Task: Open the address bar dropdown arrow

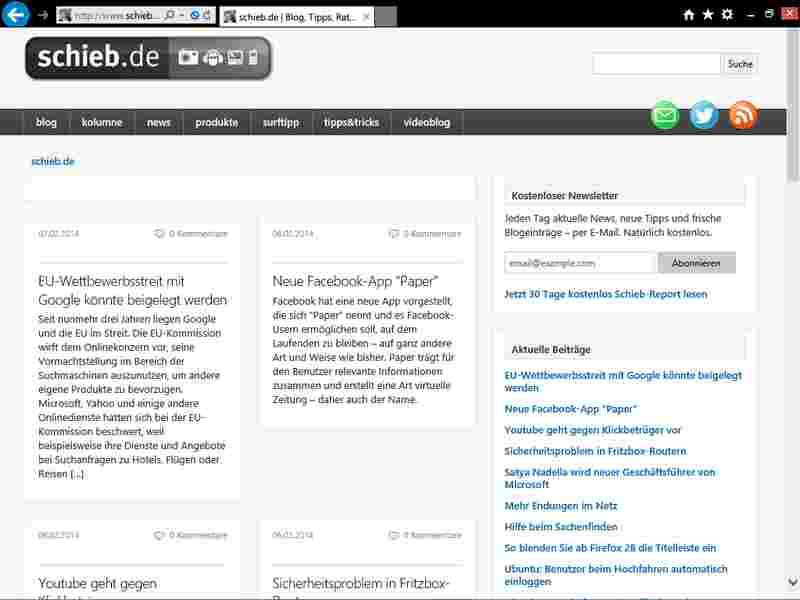Action: coord(182,15)
